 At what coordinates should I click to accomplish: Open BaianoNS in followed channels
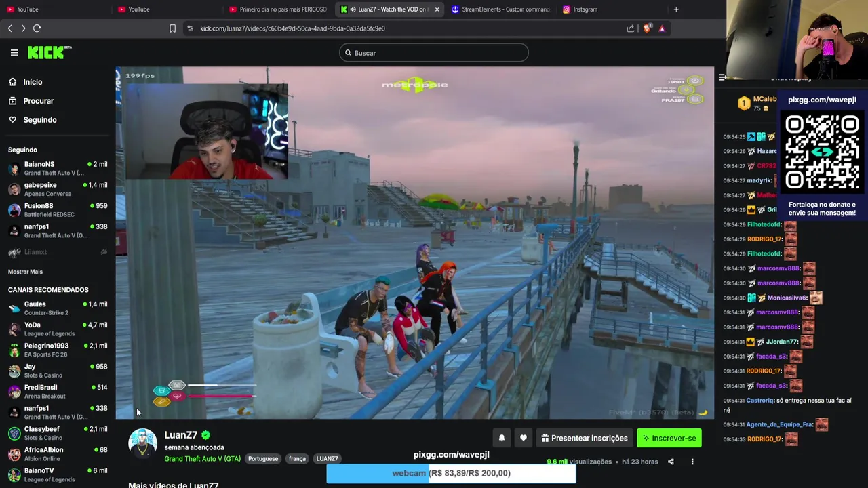[58, 168]
